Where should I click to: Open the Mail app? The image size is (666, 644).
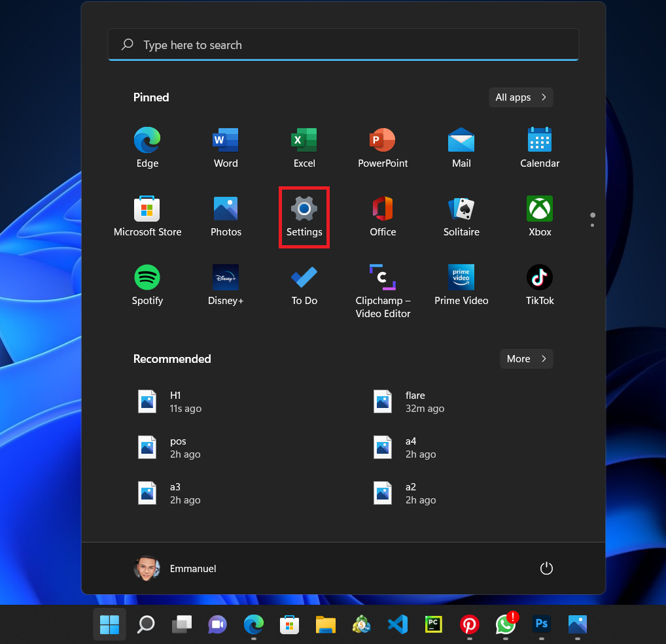(461, 147)
